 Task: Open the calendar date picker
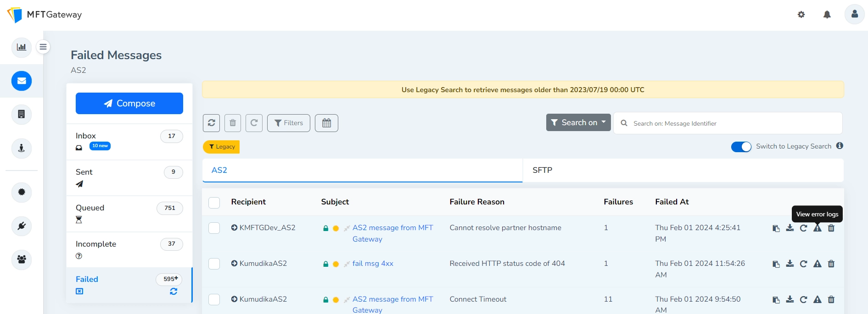pos(326,123)
